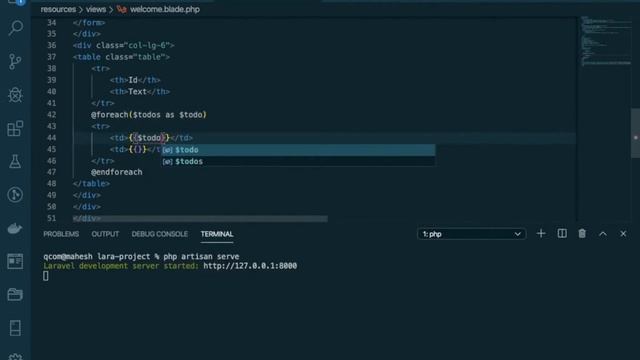The height and width of the screenshot is (360, 640).
Task: Click the '<div class="col-lg-6">' line
Action: click(124, 45)
